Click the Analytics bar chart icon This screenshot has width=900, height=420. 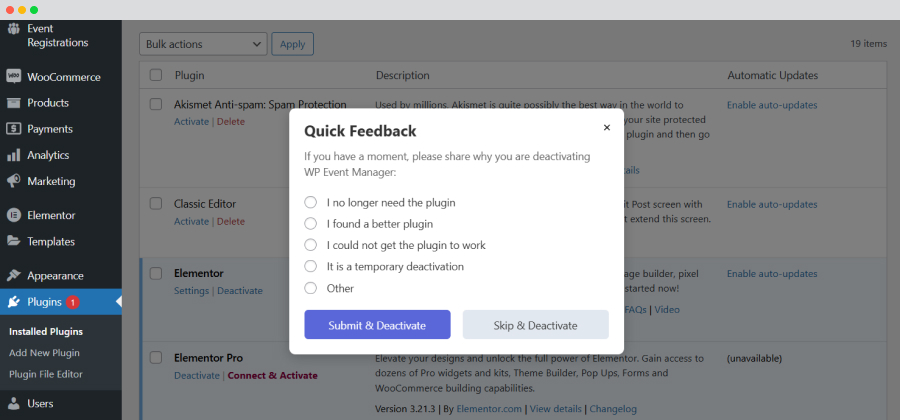click(x=14, y=155)
